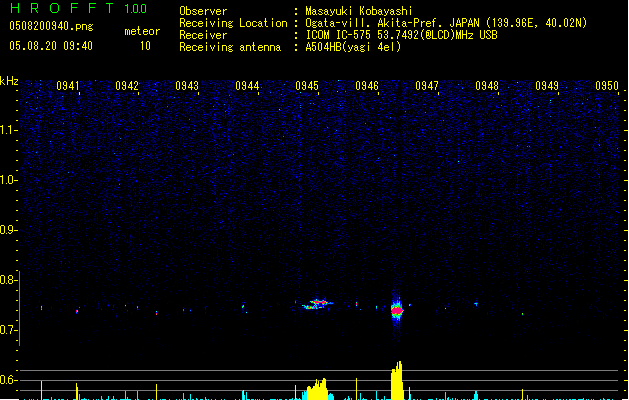This screenshot has width=629, height=400.
Task: Click the bright red meteor echo near 0946
Action: (x=397, y=310)
